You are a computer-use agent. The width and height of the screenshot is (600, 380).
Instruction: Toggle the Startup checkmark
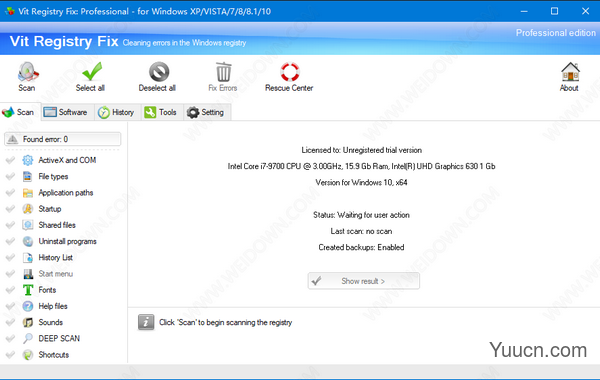(10, 209)
